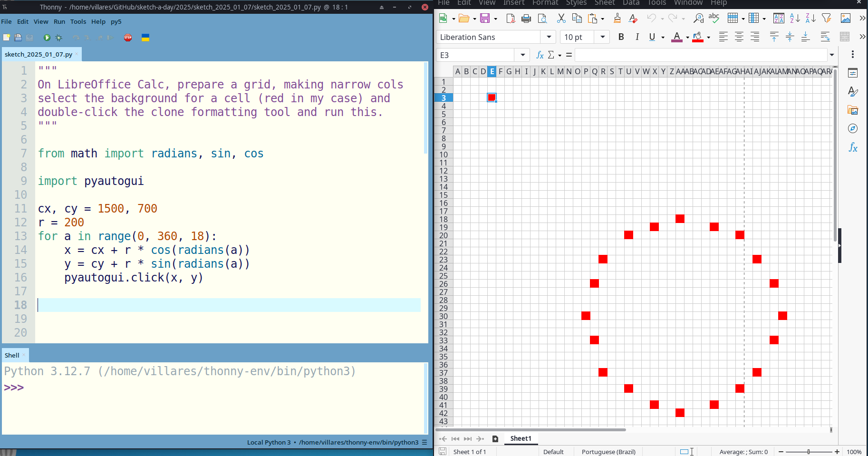Viewport: 868px width, 456px height.
Task: Switch to the Sheet1 tab
Action: 521,438
